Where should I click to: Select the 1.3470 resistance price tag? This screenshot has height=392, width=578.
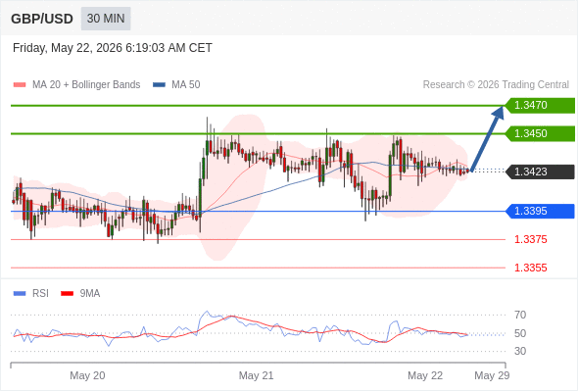click(x=540, y=106)
